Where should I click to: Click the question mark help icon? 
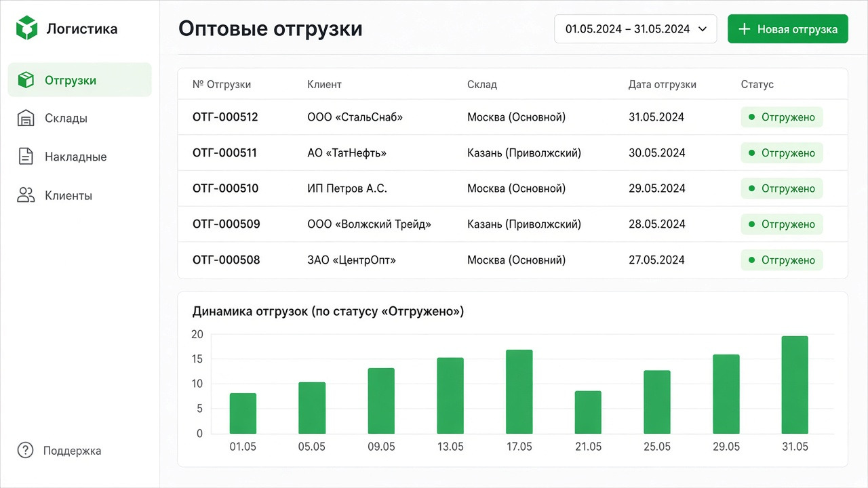point(25,451)
